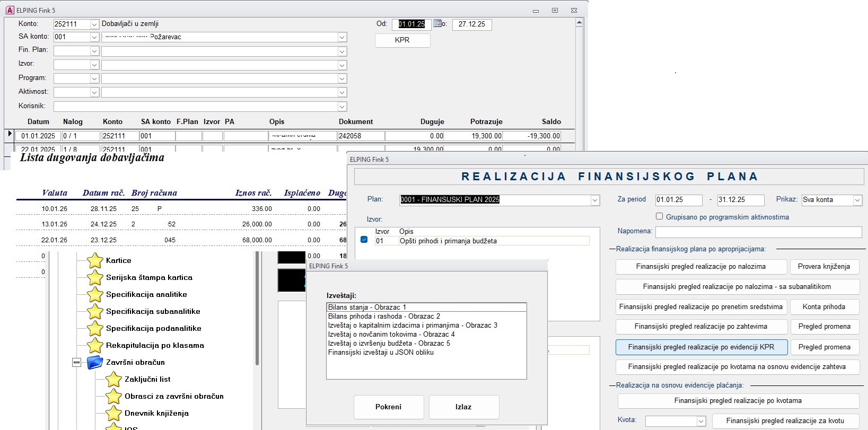Click the Napomena input field
The height and width of the screenshot is (430, 868).
pyautogui.click(x=758, y=232)
